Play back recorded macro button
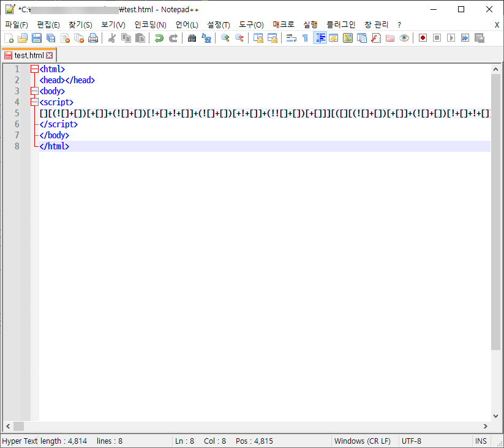504x448 pixels. tap(451, 38)
